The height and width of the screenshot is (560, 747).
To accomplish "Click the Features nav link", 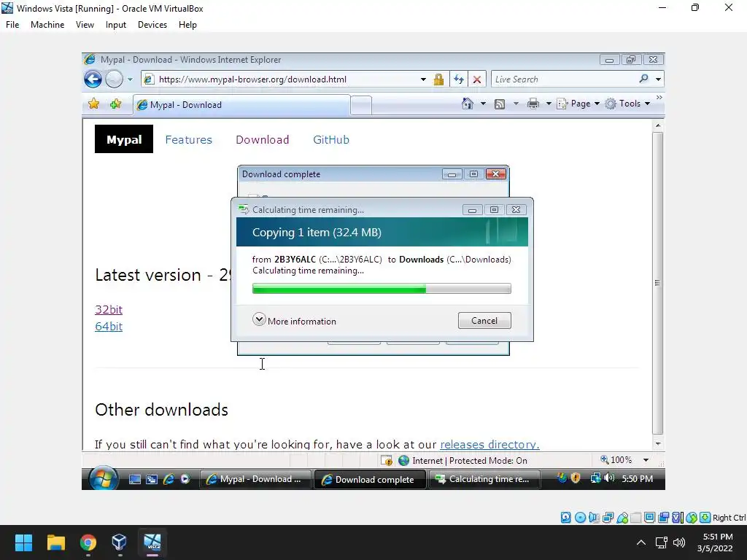I will 189,139.
